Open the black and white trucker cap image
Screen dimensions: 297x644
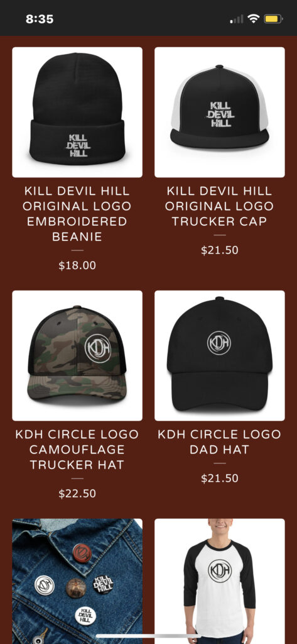coord(220,112)
